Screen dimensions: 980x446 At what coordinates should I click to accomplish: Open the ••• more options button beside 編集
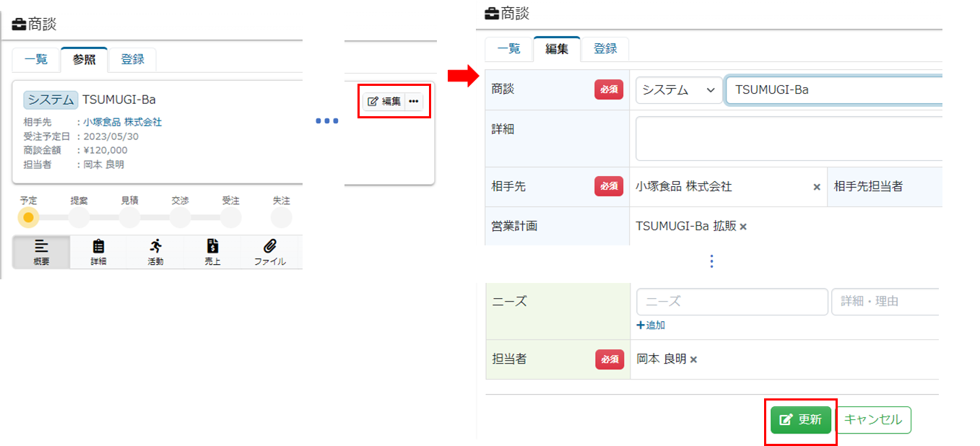click(x=414, y=101)
